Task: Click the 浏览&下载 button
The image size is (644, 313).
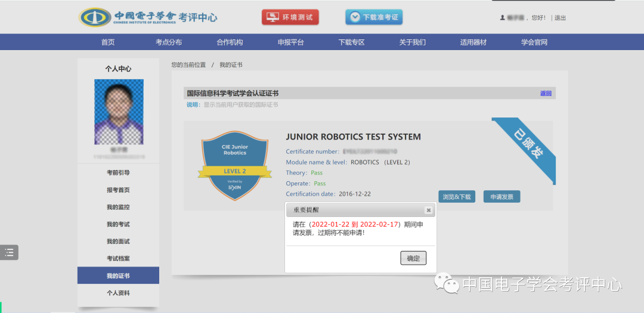Action: point(457,197)
